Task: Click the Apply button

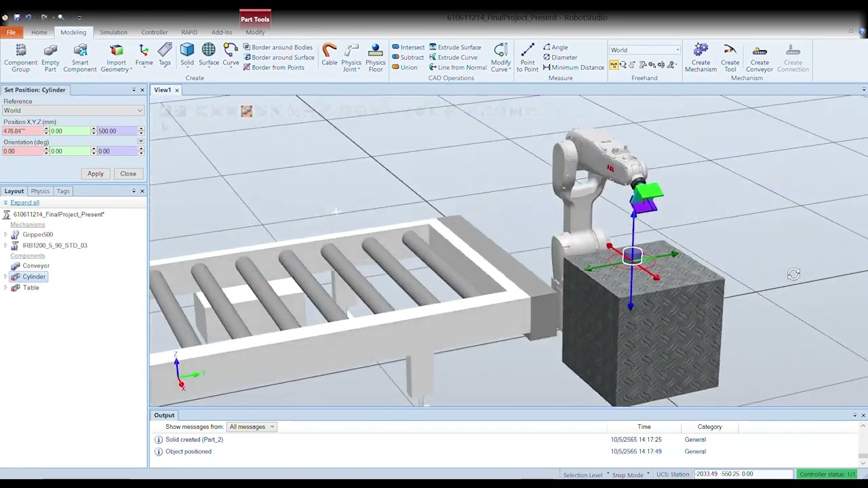Action: [x=96, y=174]
